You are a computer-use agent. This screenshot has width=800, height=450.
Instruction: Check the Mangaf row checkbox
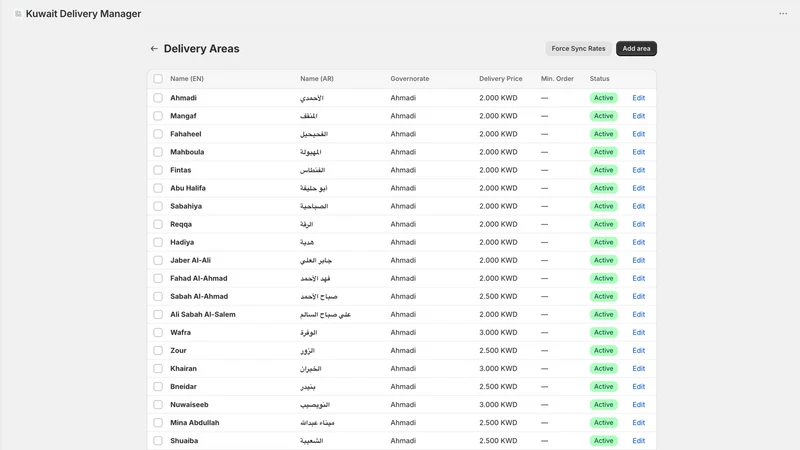click(158, 116)
